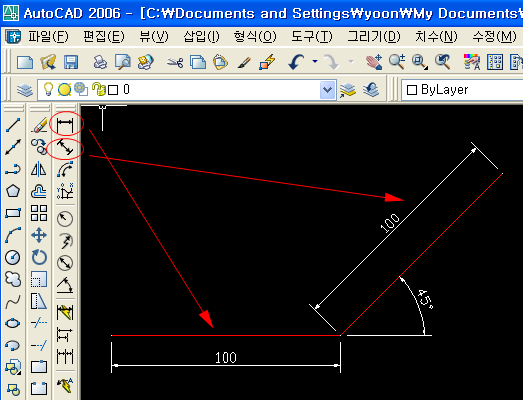Click the Zoom Window icon

tap(420, 62)
